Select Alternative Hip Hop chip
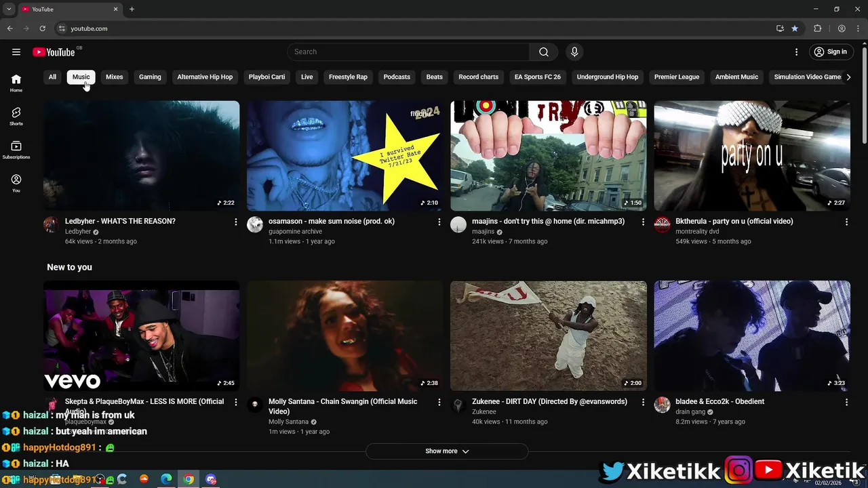This screenshot has width=868, height=488. tap(205, 77)
